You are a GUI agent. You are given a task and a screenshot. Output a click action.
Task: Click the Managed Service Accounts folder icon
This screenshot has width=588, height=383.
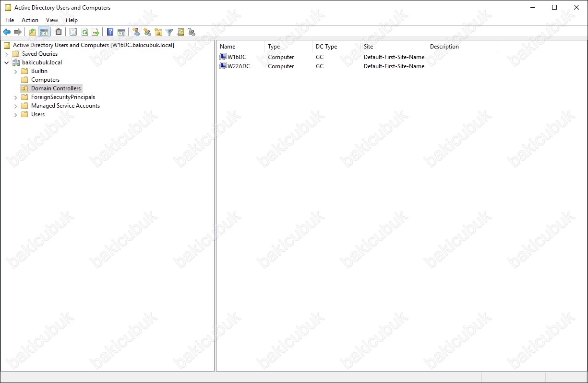tap(25, 106)
